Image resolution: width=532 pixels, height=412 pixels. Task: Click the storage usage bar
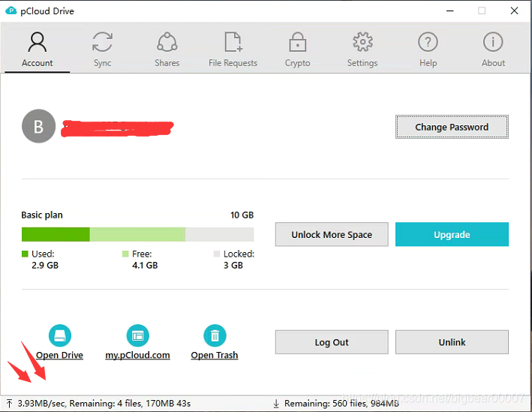point(138,234)
